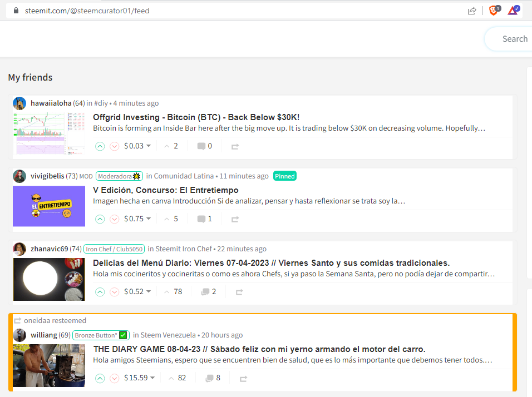532x397 pixels.
Task: Resteem the El Entretiempo contest post
Action: point(235,219)
